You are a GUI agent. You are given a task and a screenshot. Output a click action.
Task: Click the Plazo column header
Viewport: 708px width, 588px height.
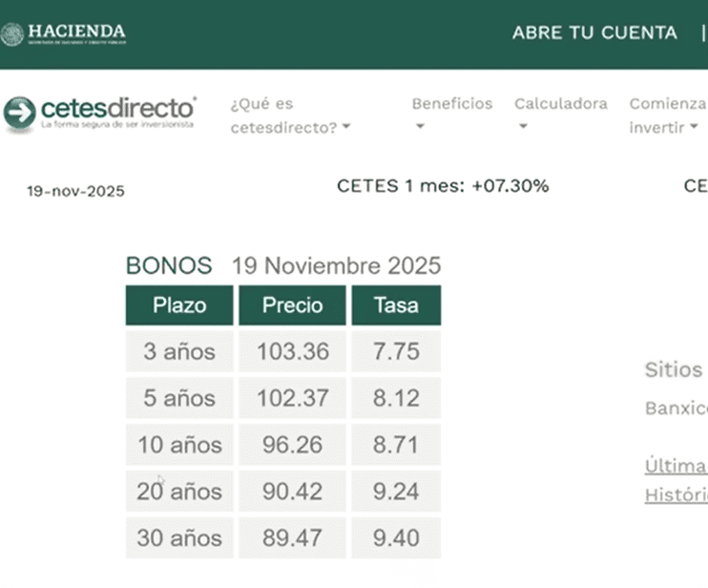[x=179, y=306]
